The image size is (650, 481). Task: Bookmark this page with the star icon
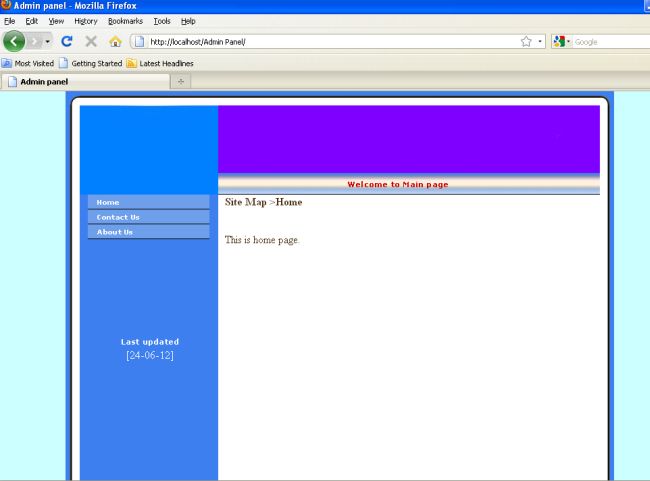click(x=526, y=41)
